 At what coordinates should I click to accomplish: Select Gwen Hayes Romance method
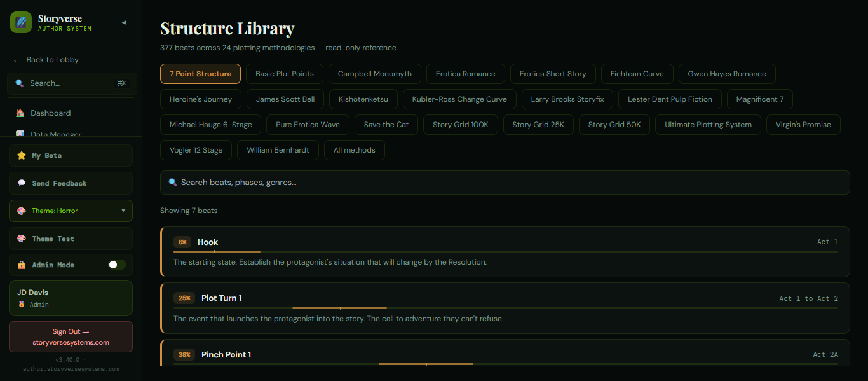(727, 74)
